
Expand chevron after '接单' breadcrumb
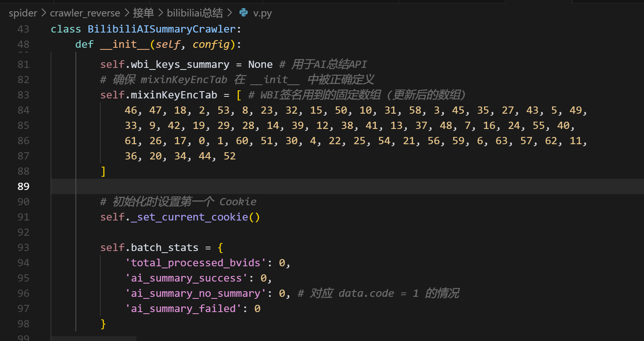coord(160,13)
